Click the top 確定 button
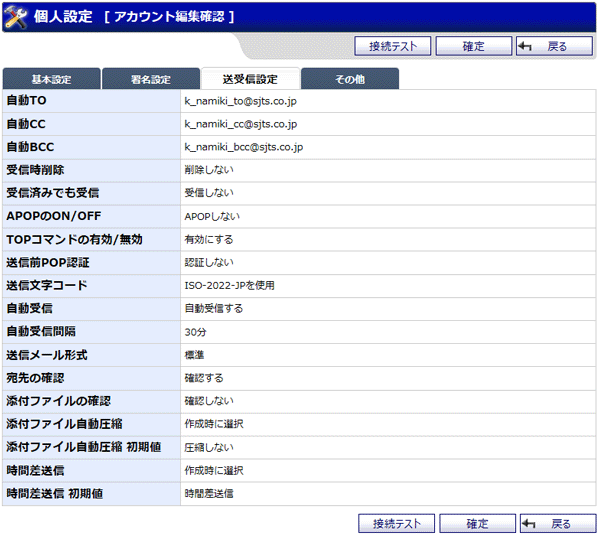600x536 pixels. click(473, 46)
